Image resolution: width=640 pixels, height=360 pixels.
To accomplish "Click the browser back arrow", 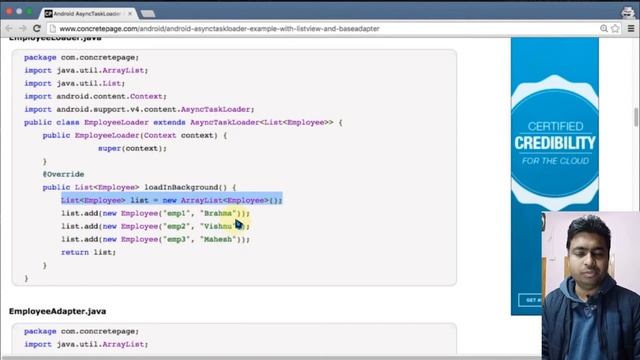I will (x=9, y=29).
